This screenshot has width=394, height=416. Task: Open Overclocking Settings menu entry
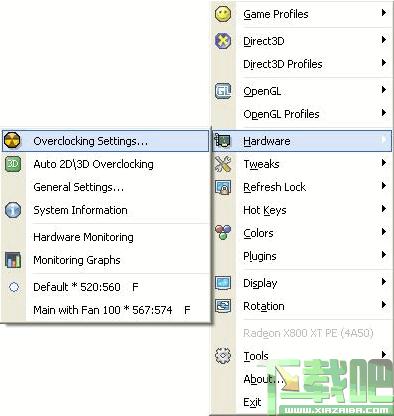pyautogui.click(x=105, y=141)
